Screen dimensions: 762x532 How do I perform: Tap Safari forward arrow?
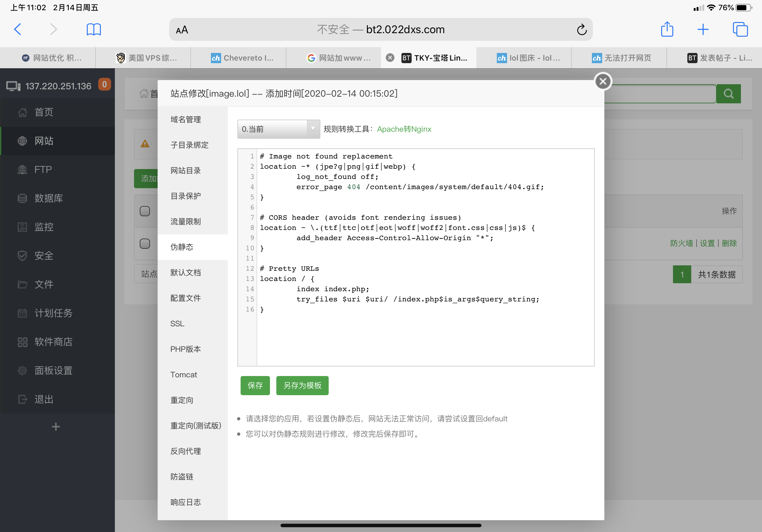pos(53,29)
